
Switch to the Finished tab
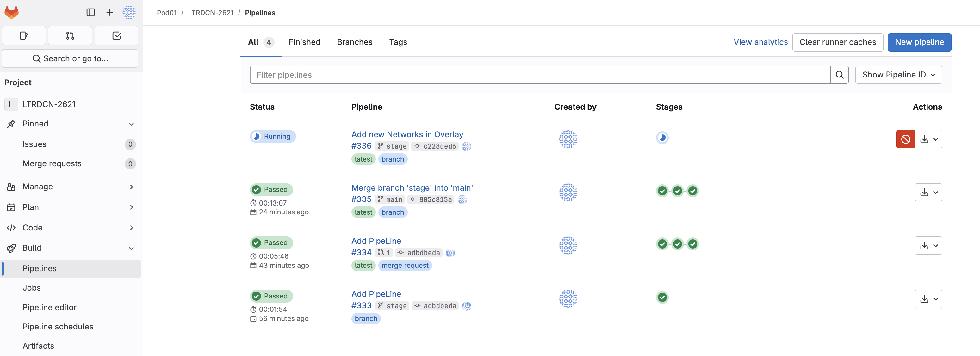(x=304, y=42)
